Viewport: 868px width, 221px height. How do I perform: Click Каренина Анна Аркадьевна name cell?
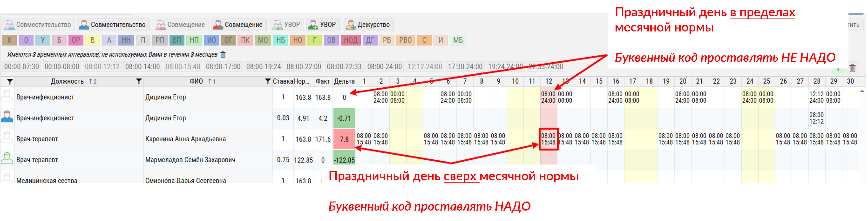(x=185, y=139)
